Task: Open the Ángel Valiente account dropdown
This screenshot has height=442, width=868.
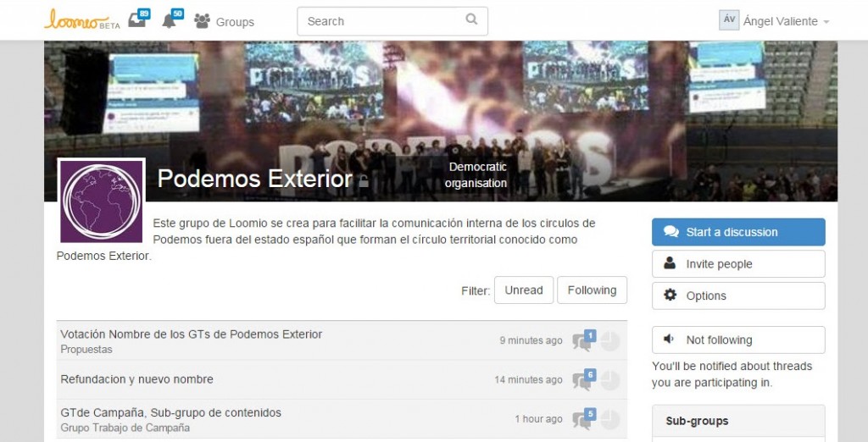Action: [786, 21]
